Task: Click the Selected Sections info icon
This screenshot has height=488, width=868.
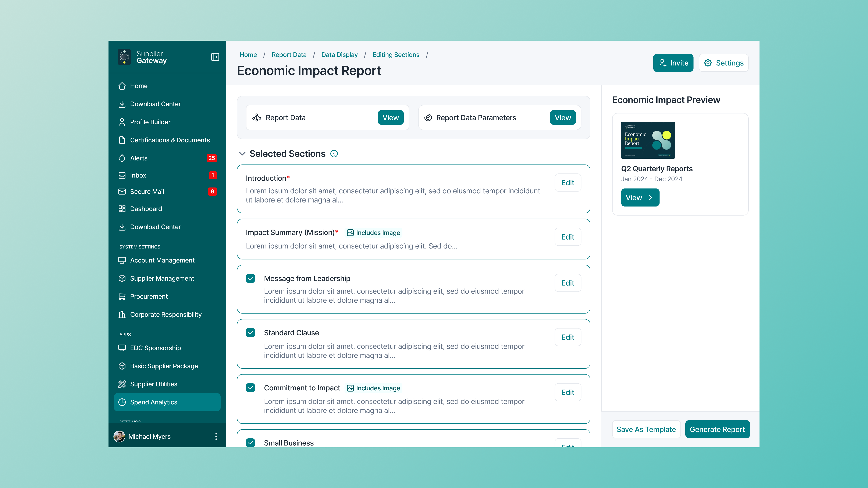Action: pos(334,154)
